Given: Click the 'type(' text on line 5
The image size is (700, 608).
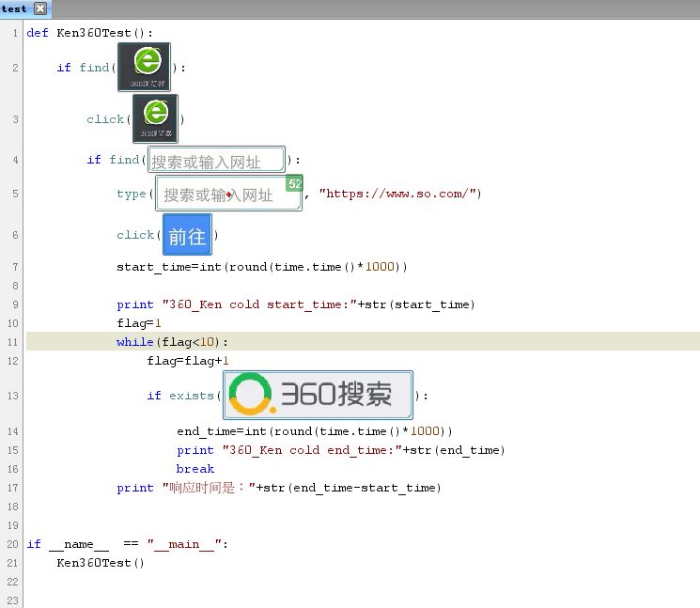Looking at the screenshot, I should 134,194.
